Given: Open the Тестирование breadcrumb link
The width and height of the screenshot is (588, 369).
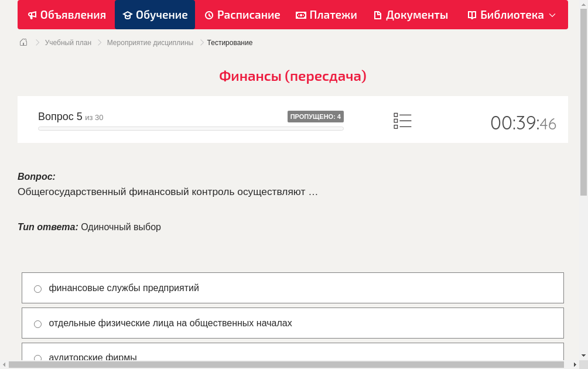Looking at the screenshot, I should click(229, 42).
